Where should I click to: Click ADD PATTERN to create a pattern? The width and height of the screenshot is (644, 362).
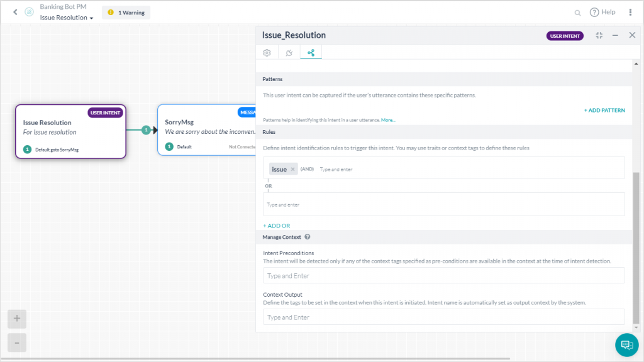point(604,109)
